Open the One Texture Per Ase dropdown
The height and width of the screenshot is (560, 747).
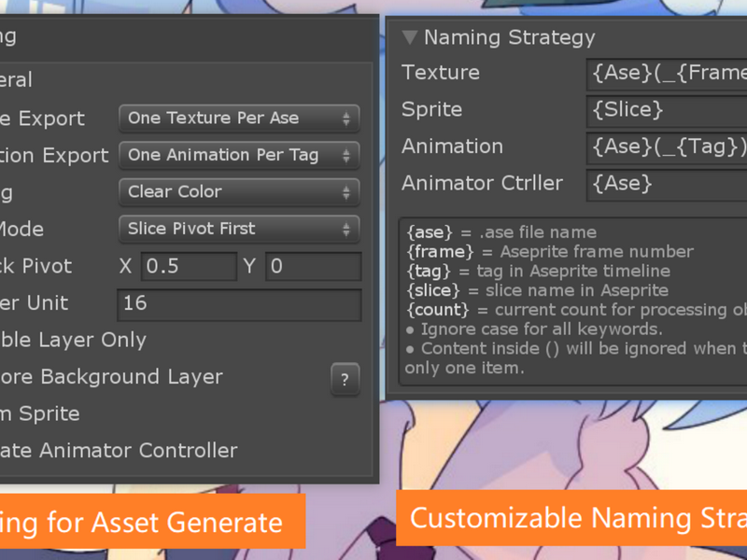tap(239, 119)
